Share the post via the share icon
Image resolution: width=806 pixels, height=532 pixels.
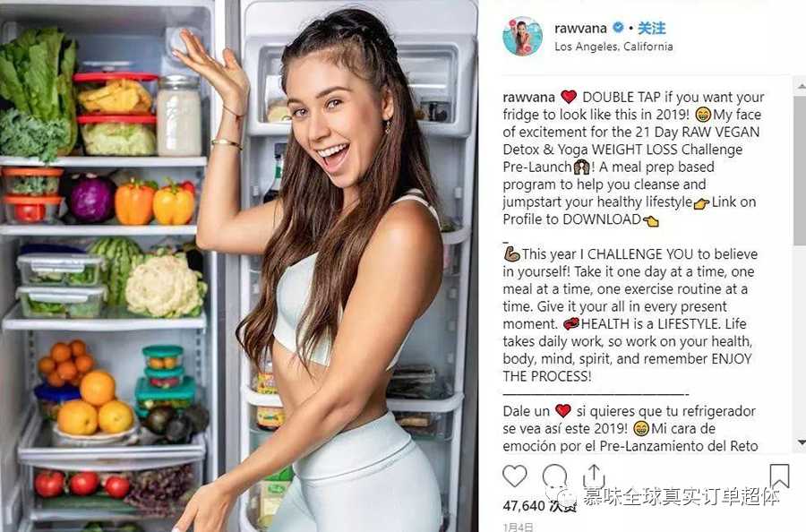tap(594, 476)
